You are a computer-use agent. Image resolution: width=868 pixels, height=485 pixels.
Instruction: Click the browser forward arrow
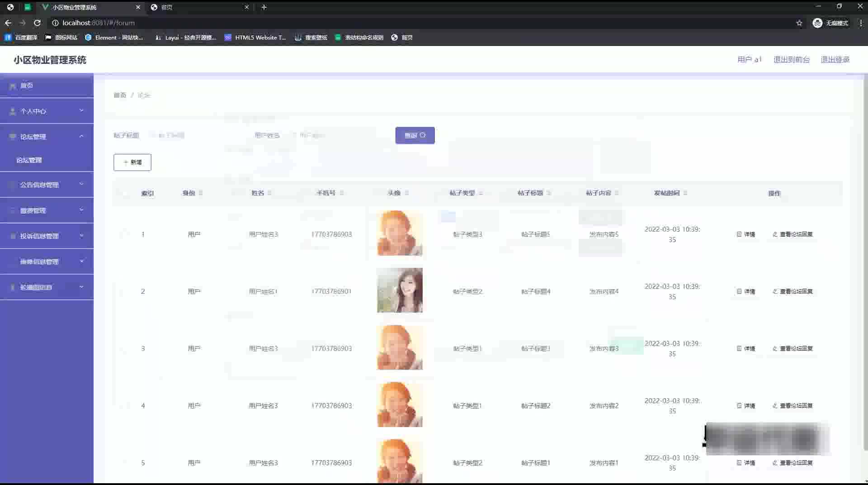pos(23,23)
